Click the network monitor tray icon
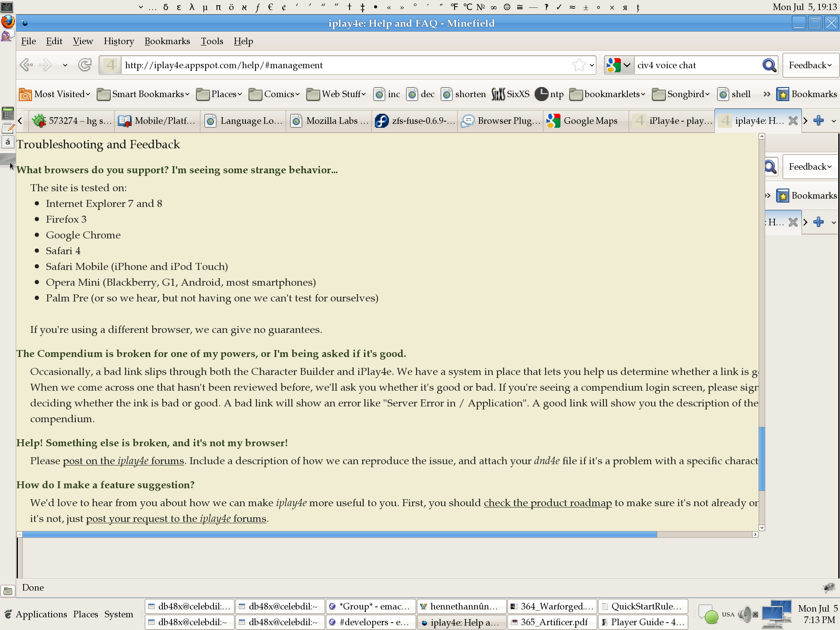This screenshot has width=840, height=630. (x=777, y=614)
